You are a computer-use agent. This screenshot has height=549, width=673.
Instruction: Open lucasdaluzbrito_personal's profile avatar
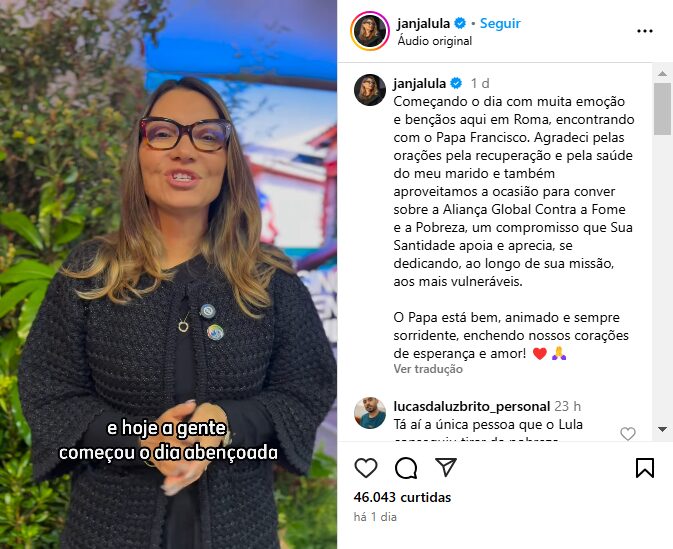click(370, 413)
